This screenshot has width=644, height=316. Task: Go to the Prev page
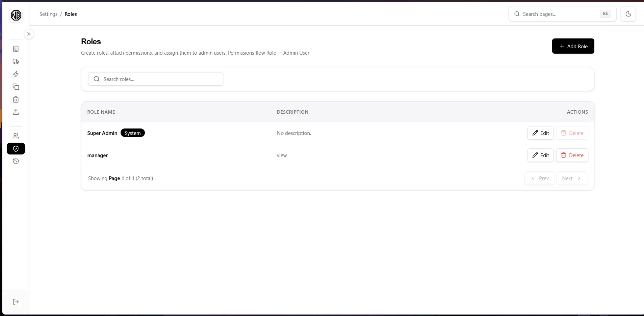pos(539,178)
